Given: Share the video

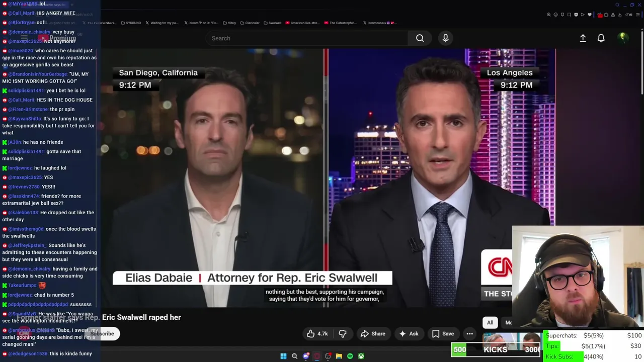Looking at the screenshot, I should tap(373, 334).
